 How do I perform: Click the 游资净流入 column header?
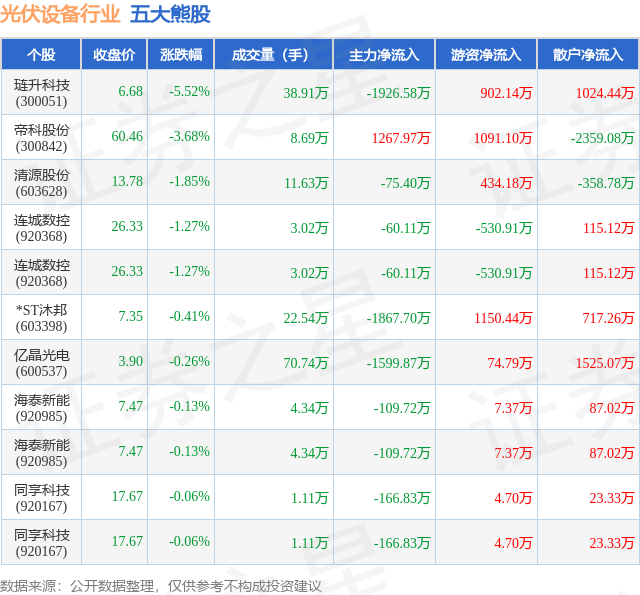click(x=486, y=55)
